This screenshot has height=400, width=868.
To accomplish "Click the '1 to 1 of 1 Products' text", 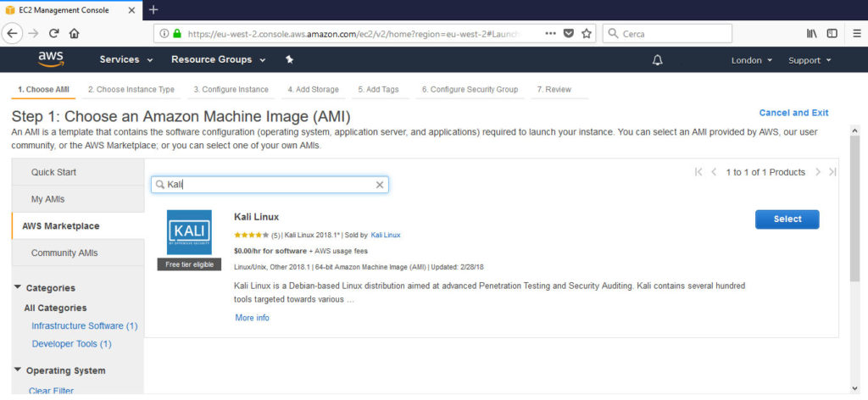I will (x=765, y=172).
